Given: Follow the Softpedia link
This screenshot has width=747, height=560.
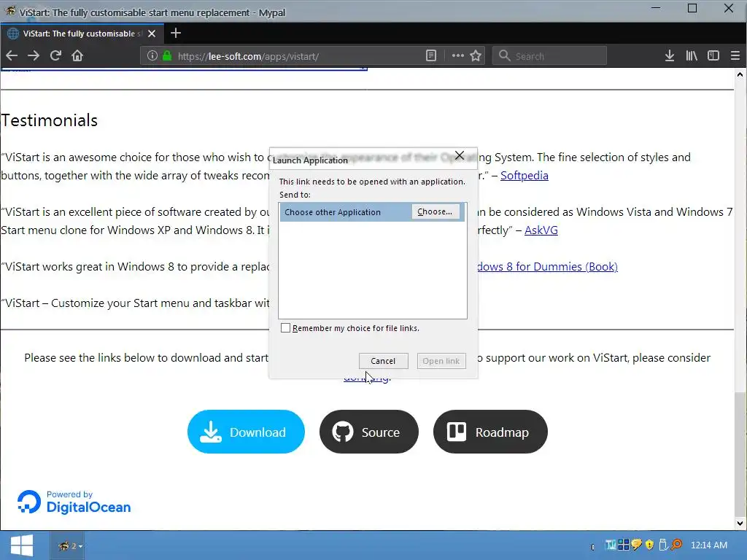Looking at the screenshot, I should point(524,176).
